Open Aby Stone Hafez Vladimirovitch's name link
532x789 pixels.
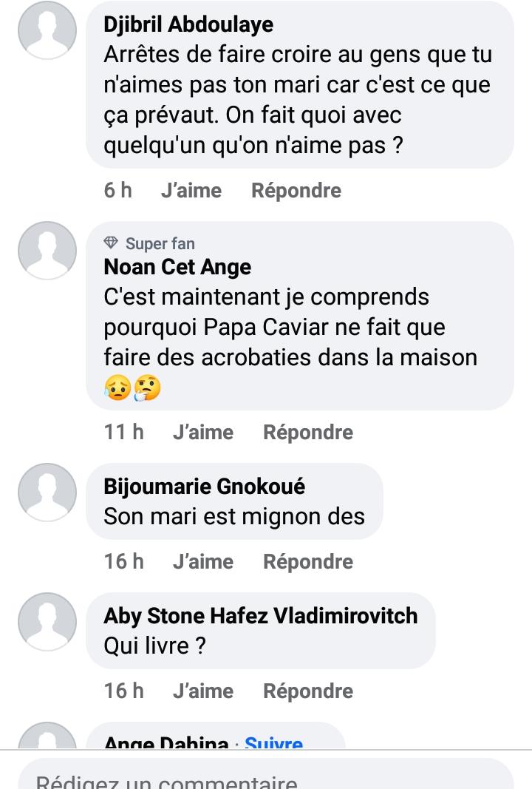(260, 616)
